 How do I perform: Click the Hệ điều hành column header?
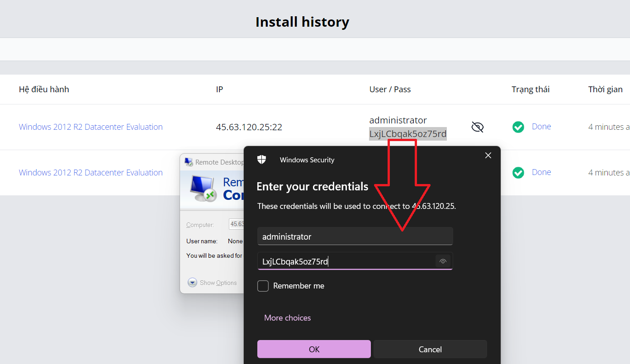(x=44, y=89)
